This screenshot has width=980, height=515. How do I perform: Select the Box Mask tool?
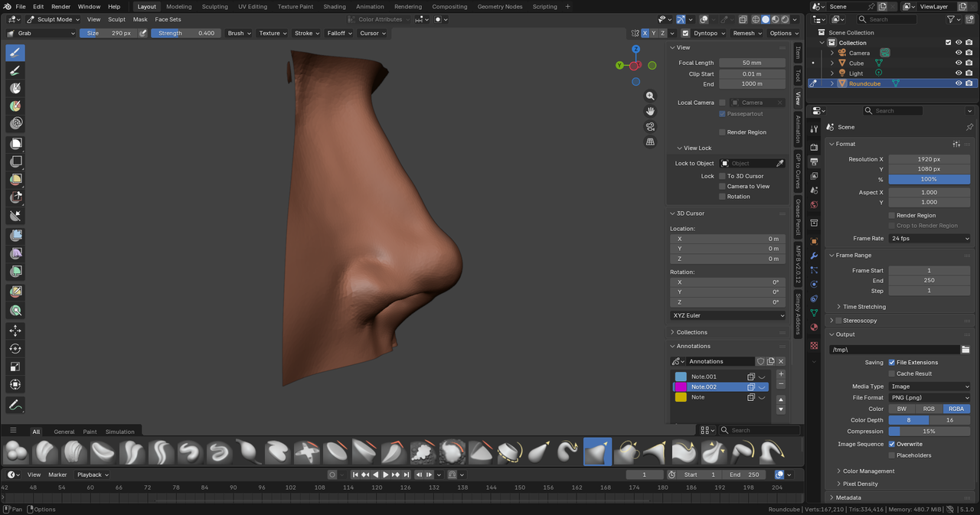(x=15, y=144)
